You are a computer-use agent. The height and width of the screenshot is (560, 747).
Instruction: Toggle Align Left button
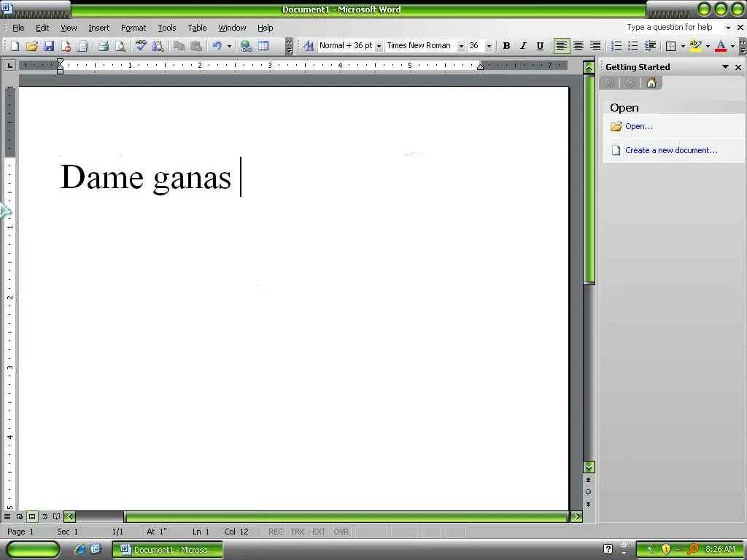pos(562,46)
